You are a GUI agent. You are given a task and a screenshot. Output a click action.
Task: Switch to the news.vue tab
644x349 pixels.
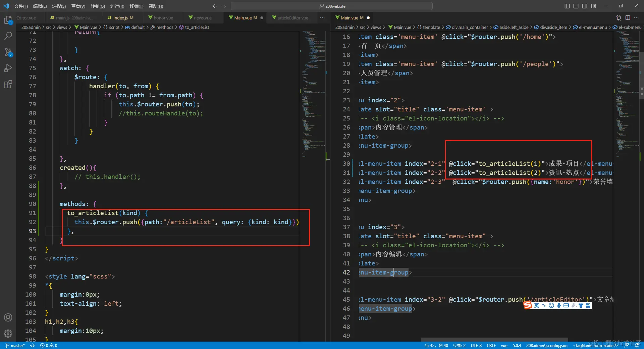[203, 18]
